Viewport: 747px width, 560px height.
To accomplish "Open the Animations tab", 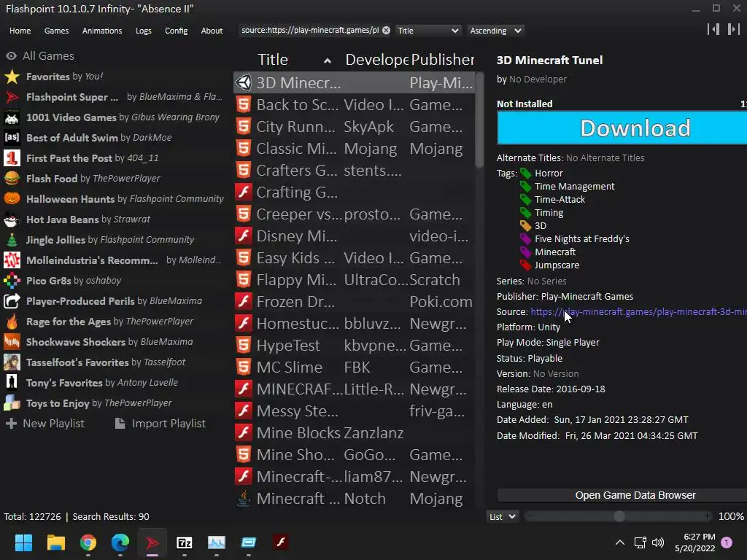I will point(102,31).
